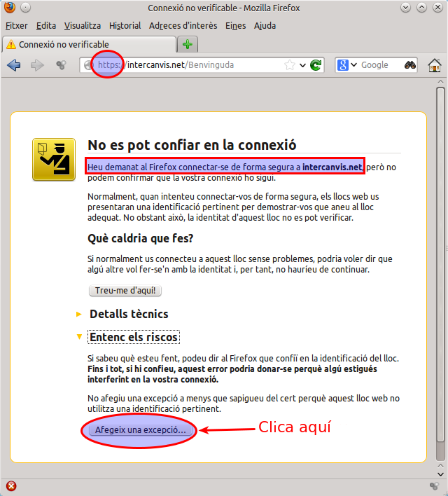Open the Google search engine selector
The height and width of the screenshot is (496, 448).
[x=346, y=65]
